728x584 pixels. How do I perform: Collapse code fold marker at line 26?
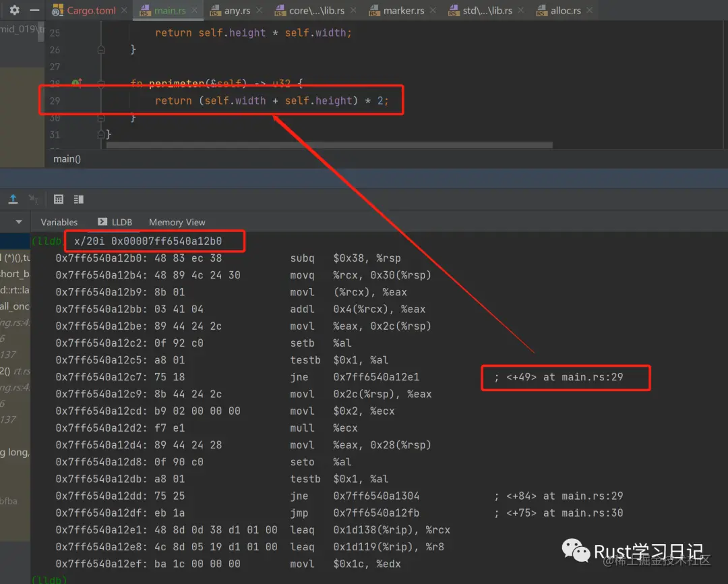click(x=100, y=49)
